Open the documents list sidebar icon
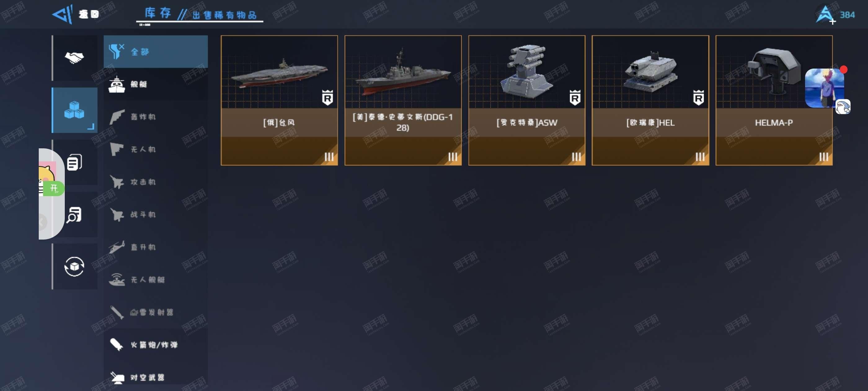868x391 pixels. point(74,163)
